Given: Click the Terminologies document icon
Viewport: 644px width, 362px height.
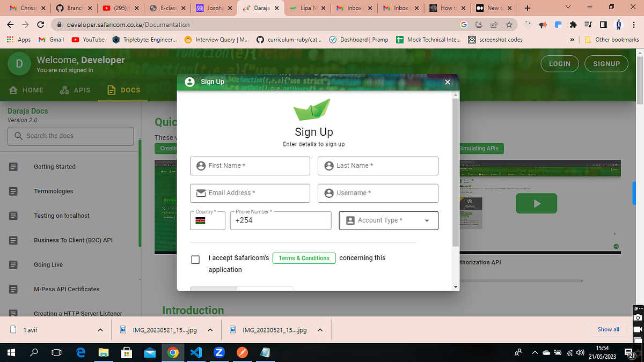Looking at the screenshot, I should pos(13,191).
